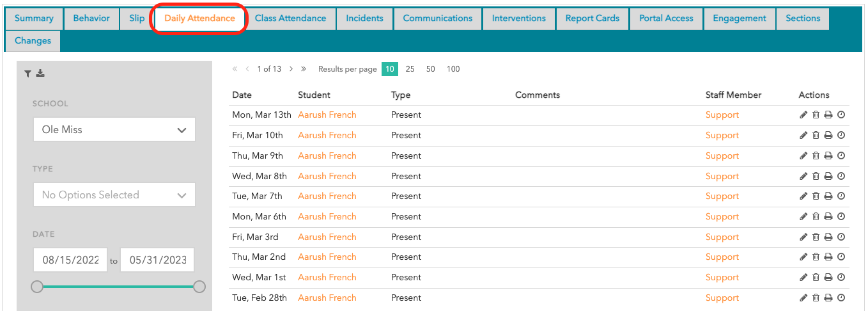Click Support staff link for Mar 3rd

722,237
